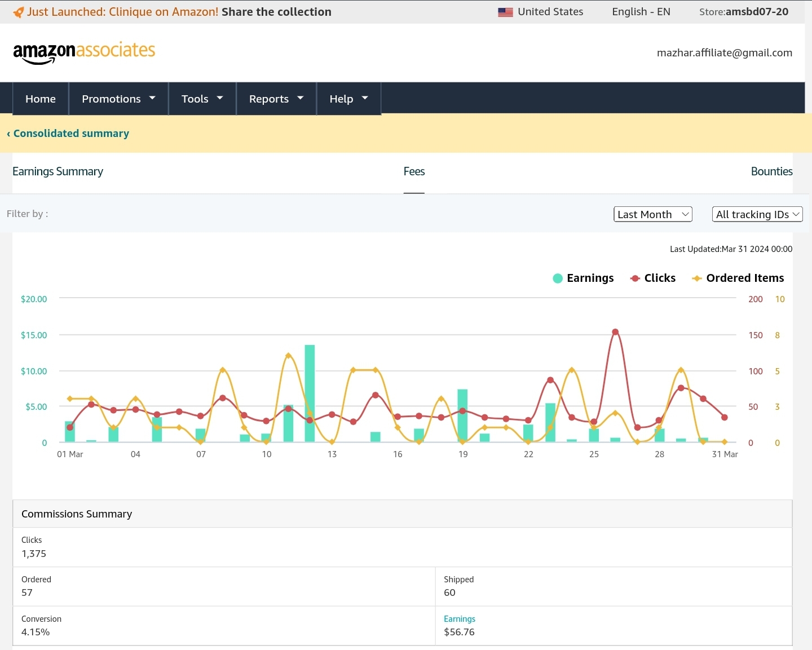Select the Fees tab

[x=414, y=171]
